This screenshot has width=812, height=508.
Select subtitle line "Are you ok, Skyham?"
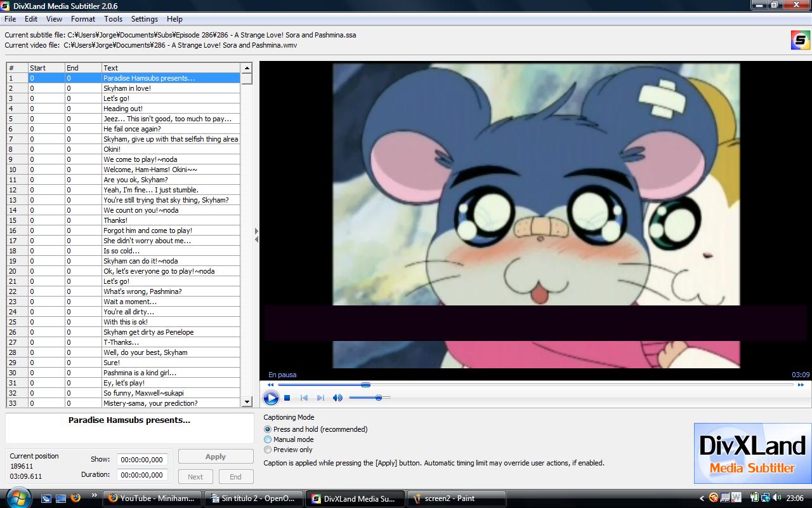click(x=124, y=180)
